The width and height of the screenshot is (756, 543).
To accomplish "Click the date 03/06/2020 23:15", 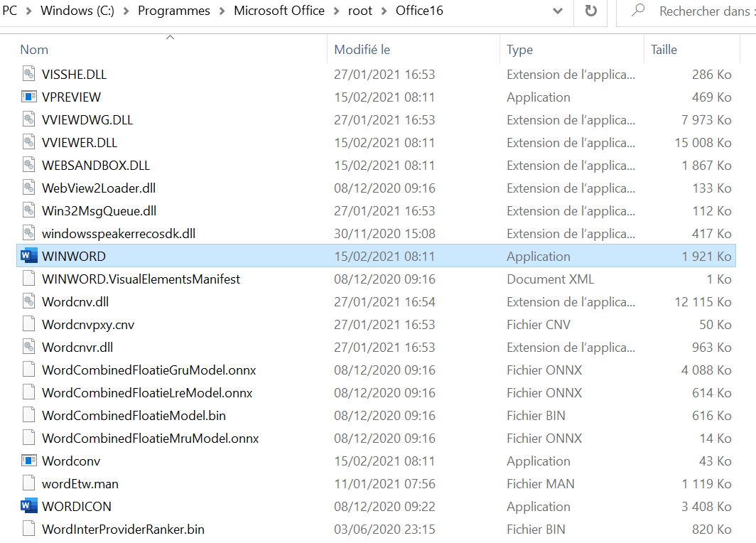I will [x=385, y=529].
